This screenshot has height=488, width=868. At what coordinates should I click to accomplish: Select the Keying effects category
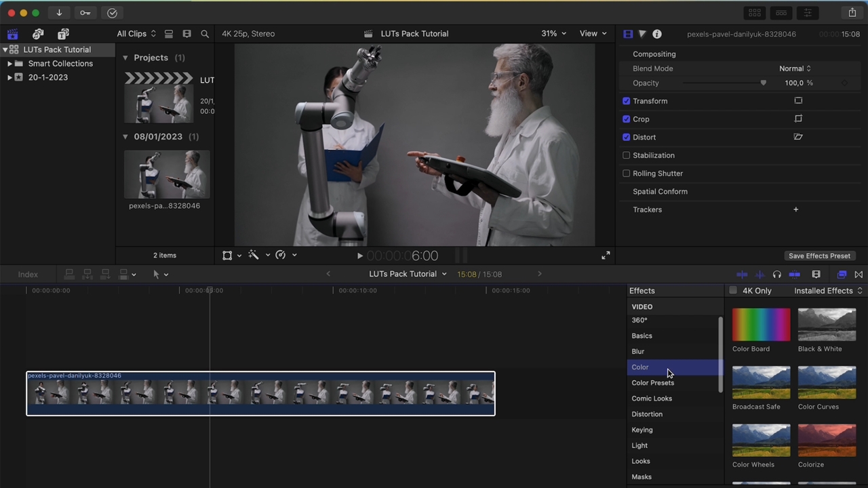[642, 430]
